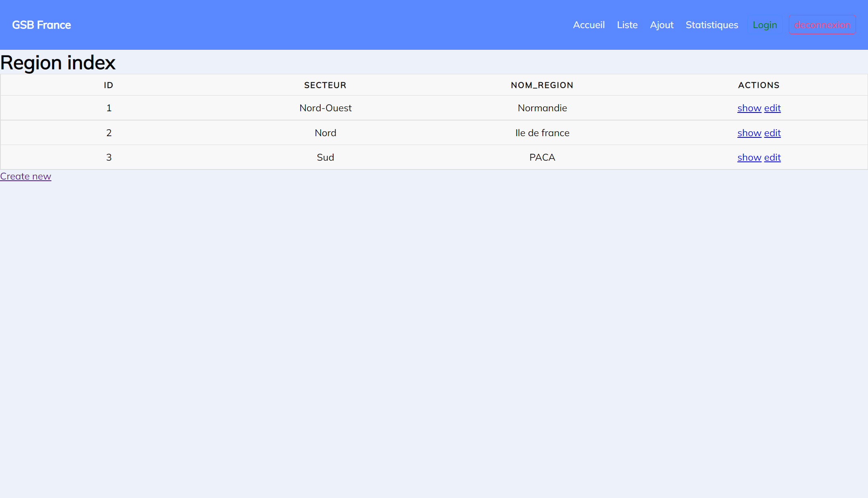Click the ACTIONS column header
Screen dimensions: 868x498
click(x=758, y=85)
